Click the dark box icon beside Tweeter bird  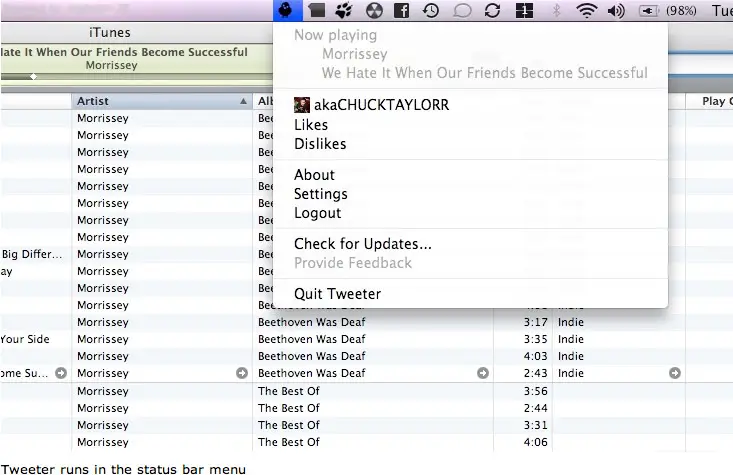pyautogui.click(x=316, y=10)
